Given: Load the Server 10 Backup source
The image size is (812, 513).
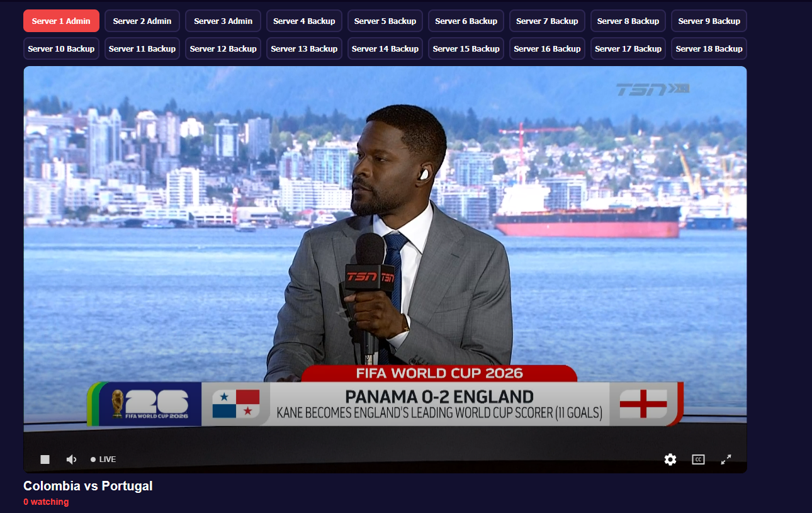Looking at the screenshot, I should (61, 48).
